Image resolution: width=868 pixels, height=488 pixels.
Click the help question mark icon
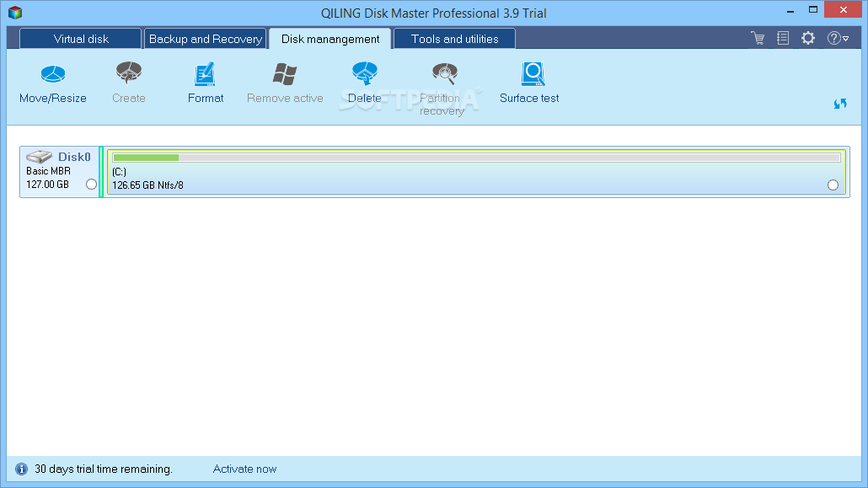click(x=833, y=38)
